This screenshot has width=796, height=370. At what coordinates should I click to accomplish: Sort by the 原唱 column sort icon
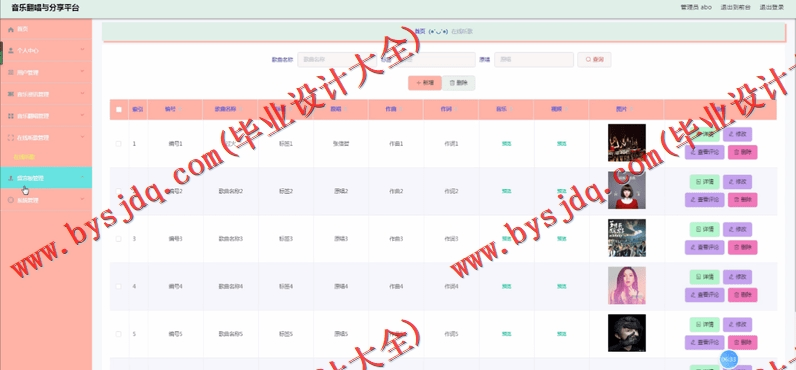pos(345,109)
